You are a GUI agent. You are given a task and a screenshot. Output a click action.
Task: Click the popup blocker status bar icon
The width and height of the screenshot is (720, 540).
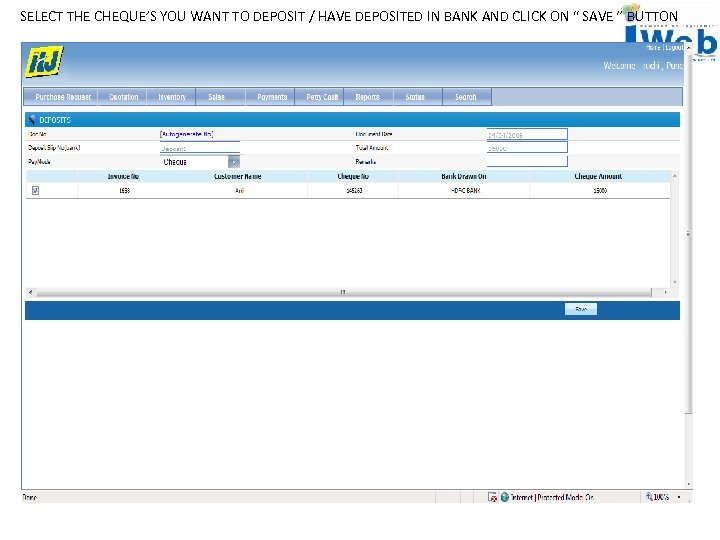(492, 497)
